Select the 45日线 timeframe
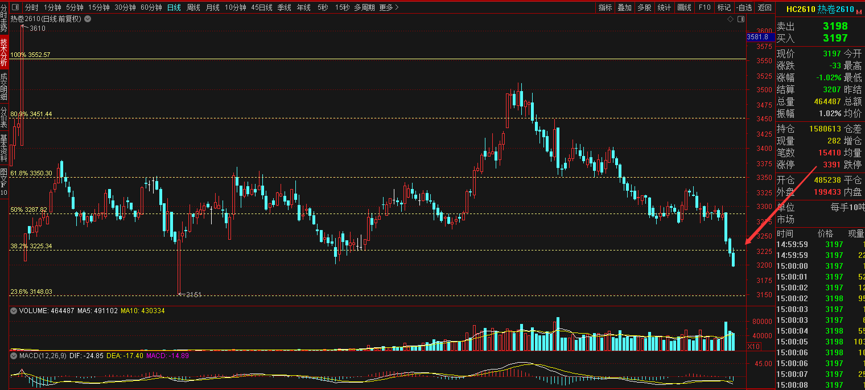Viewport: 865px width, 390px height. click(262, 7)
